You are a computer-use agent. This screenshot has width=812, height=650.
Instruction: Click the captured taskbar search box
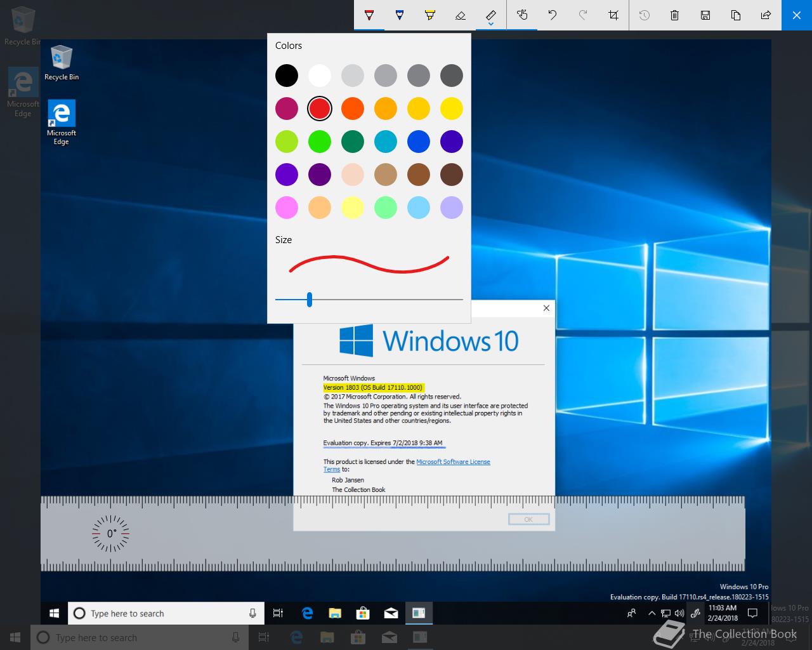pos(166,613)
